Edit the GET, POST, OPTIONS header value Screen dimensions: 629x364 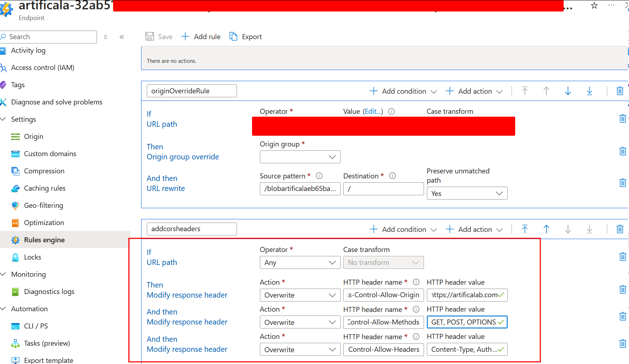[467, 322]
